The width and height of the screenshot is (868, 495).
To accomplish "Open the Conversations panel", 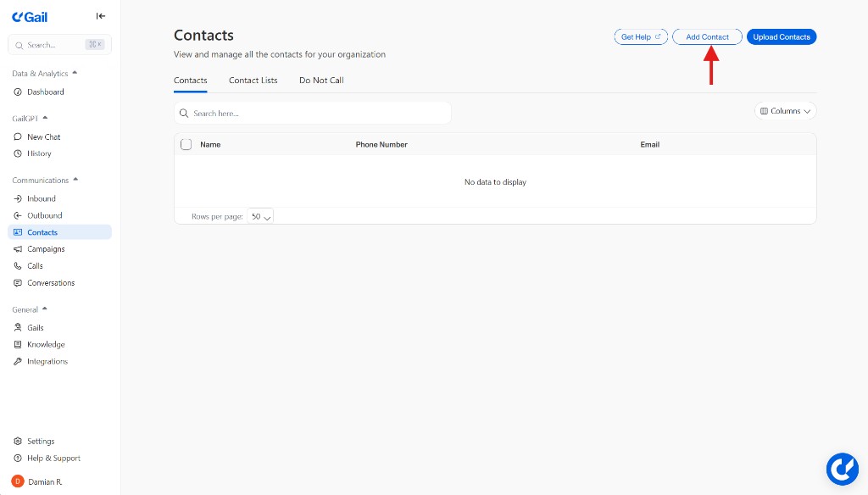I will pyautogui.click(x=51, y=282).
